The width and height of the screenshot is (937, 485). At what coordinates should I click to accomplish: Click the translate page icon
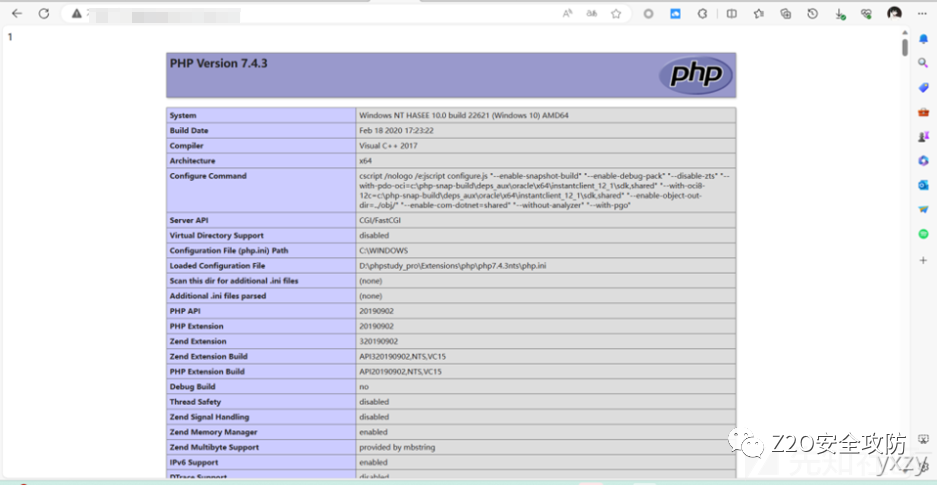tap(592, 14)
